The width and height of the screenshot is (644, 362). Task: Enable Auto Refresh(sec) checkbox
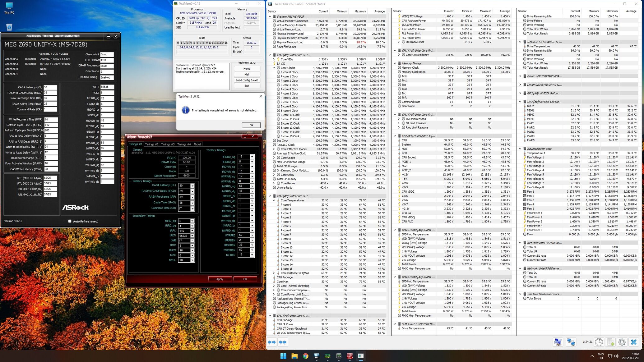pyautogui.click(x=70, y=221)
